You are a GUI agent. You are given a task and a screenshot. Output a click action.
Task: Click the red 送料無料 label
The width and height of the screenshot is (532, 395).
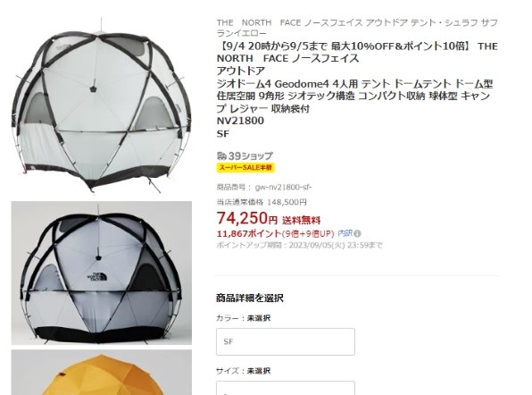click(302, 221)
